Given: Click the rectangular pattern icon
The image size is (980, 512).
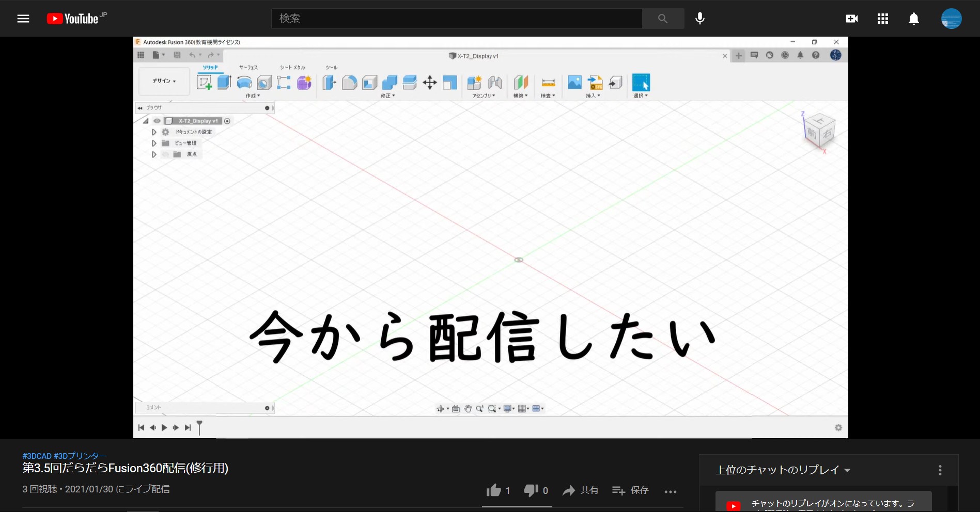Looking at the screenshot, I should 284,83.
